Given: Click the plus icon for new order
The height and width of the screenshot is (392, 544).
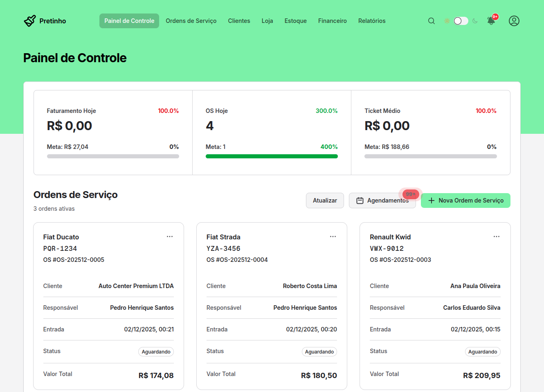Looking at the screenshot, I should 431,201.
